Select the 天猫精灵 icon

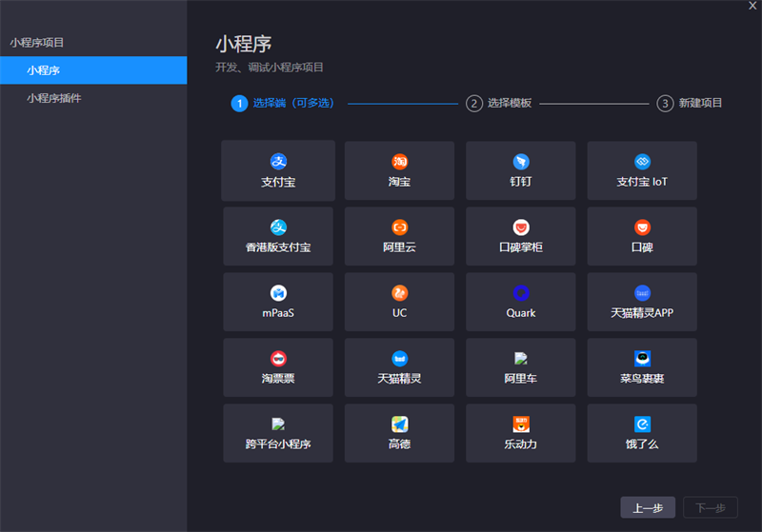click(399, 358)
